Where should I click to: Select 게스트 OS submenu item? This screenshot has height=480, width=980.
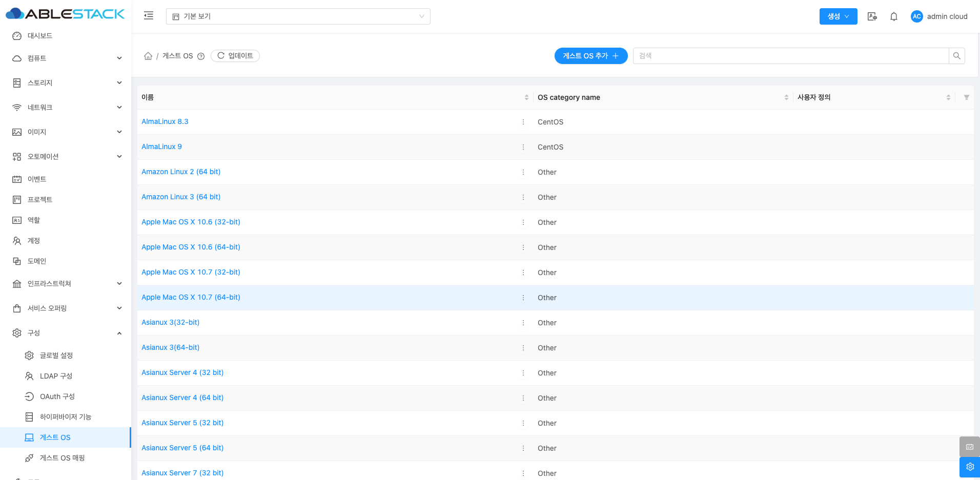pos(66,437)
